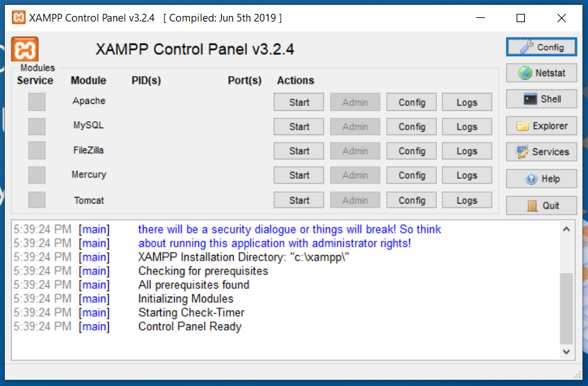Open the MySQL Logs menu
Viewport: 588px width, 386px height.
click(x=467, y=127)
